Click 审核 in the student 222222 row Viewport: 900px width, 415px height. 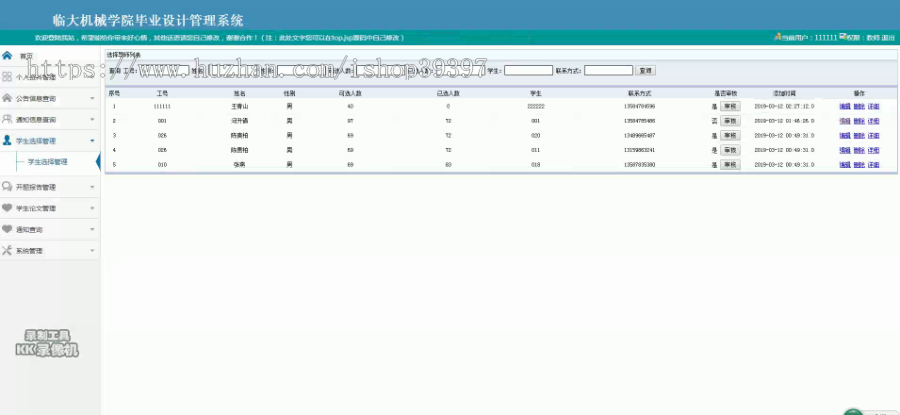click(730, 106)
